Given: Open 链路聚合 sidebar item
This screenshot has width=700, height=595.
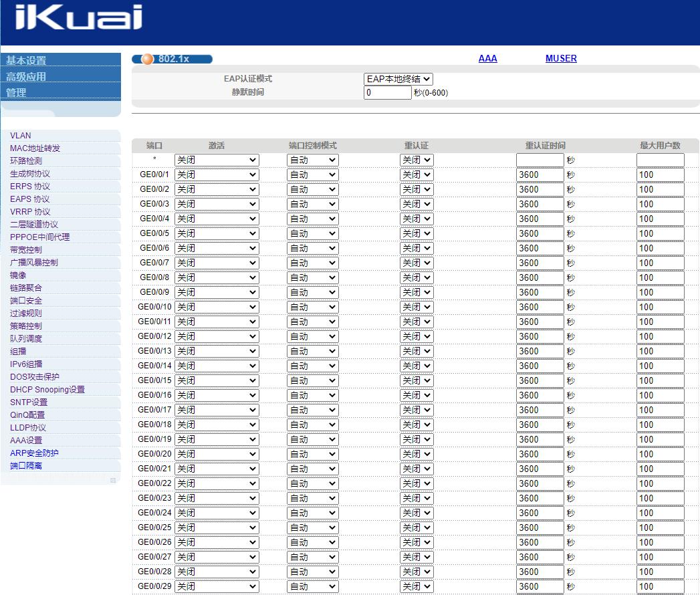Looking at the screenshot, I should [x=26, y=288].
